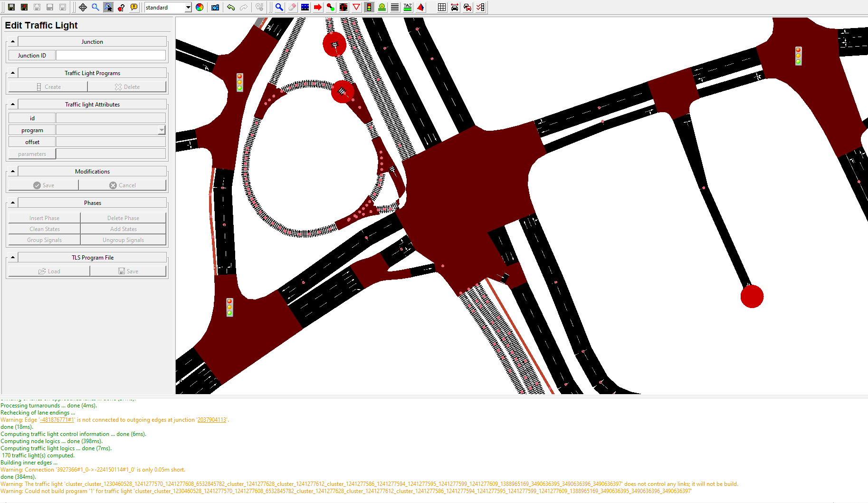This screenshot has height=503, width=868.
Task: Click the Undo green arrow
Action: tap(231, 7)
